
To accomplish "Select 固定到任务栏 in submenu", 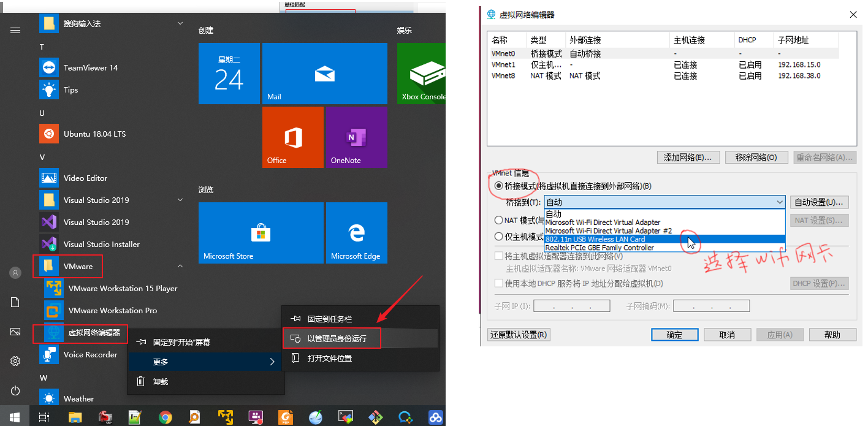I will 360,319.
